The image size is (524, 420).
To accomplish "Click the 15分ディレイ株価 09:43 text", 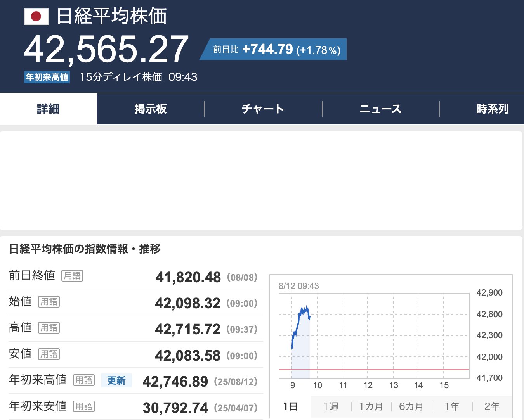I will [x=139, y=77].
